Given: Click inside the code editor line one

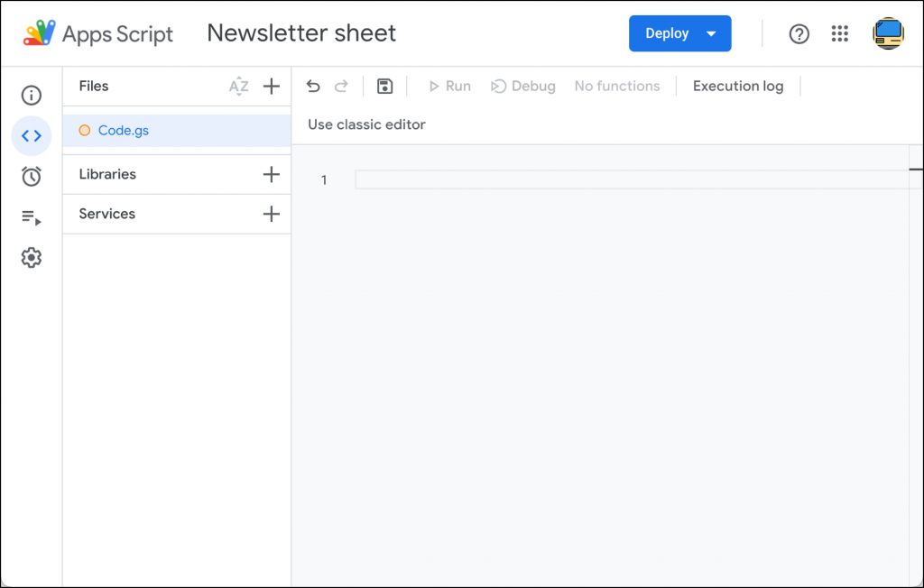Looking at the screenshot, I should (x=541, y=179).
